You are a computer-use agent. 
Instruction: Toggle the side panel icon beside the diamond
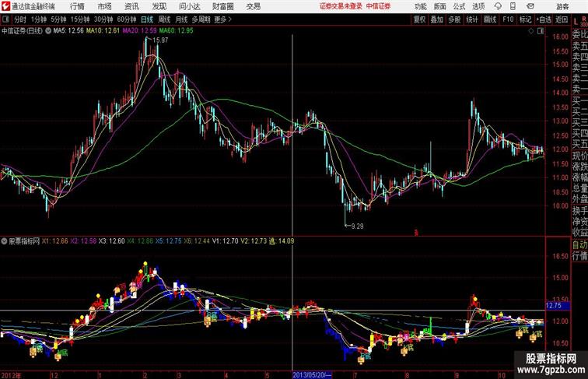[x=541, y=31]
